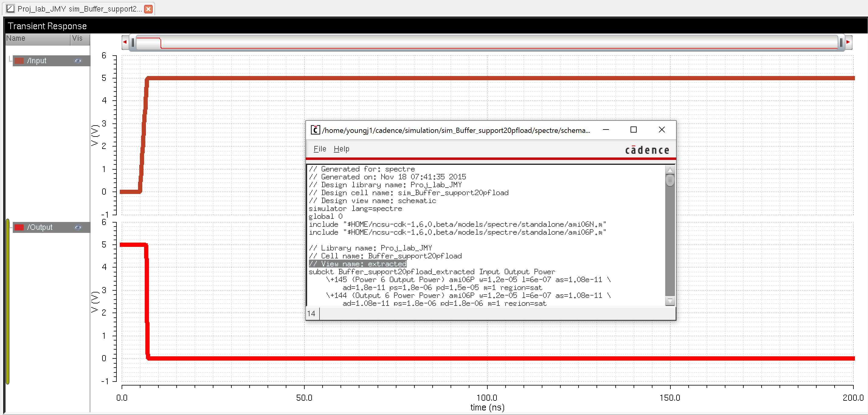Click the zoom bar right red arrow

pos(848,42)
